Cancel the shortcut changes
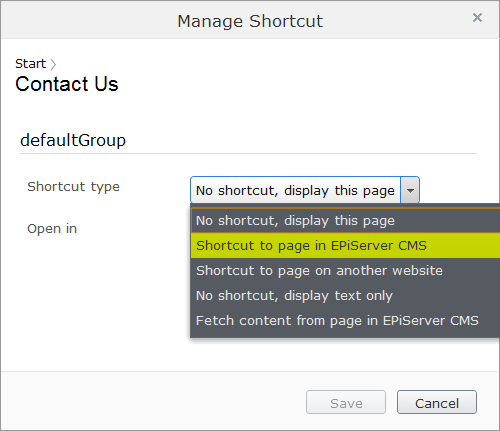This screenshot has width=500, height=431. (x=437, y=402)
